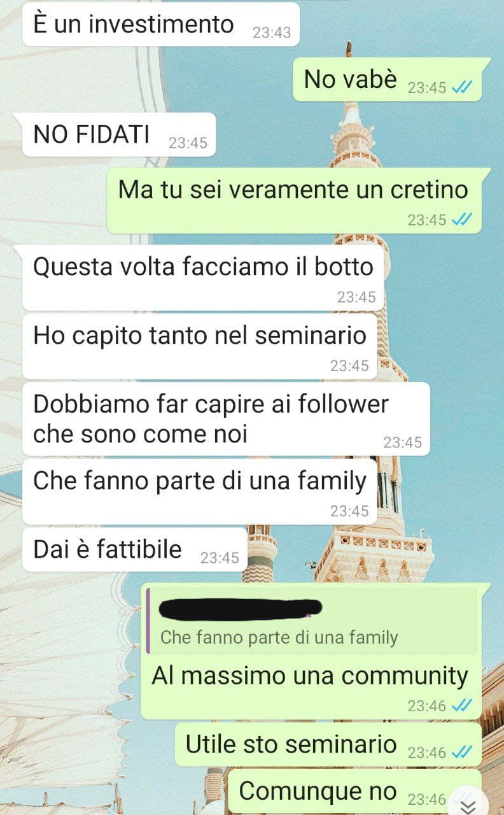Select the 'Dai è fattibile' message
This screenshot has width=504, height=815.
(x=134, y=549)
